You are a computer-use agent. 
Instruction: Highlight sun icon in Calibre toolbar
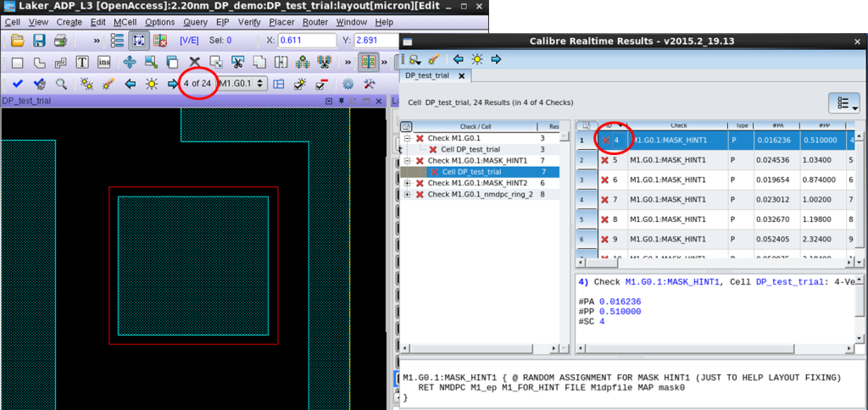[x=476, y=59]
